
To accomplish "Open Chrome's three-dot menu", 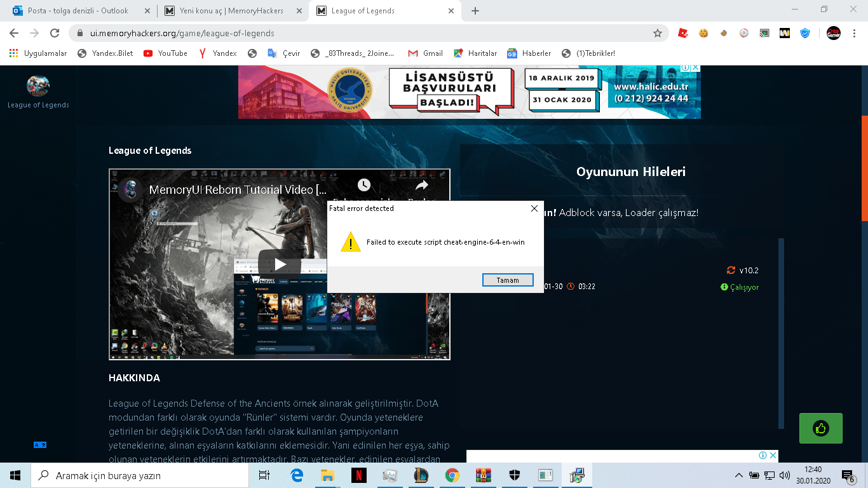I will [854, 33].
